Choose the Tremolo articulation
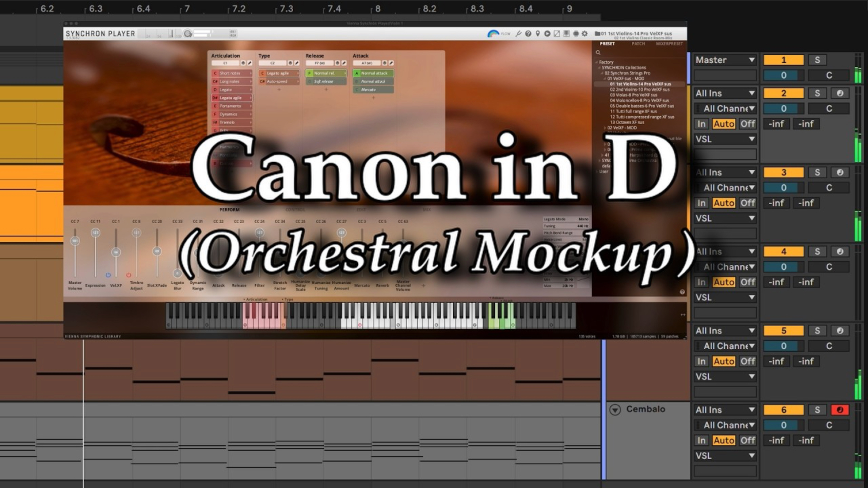The width and height of the screenshot is (868, 488). [232, 122]
